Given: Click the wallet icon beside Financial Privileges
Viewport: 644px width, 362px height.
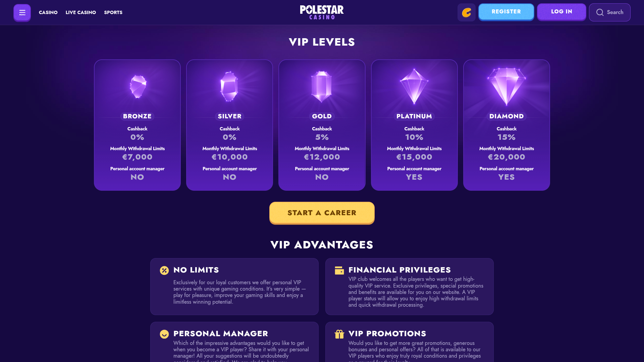Looking at the screenshot, I should [339, 270].
